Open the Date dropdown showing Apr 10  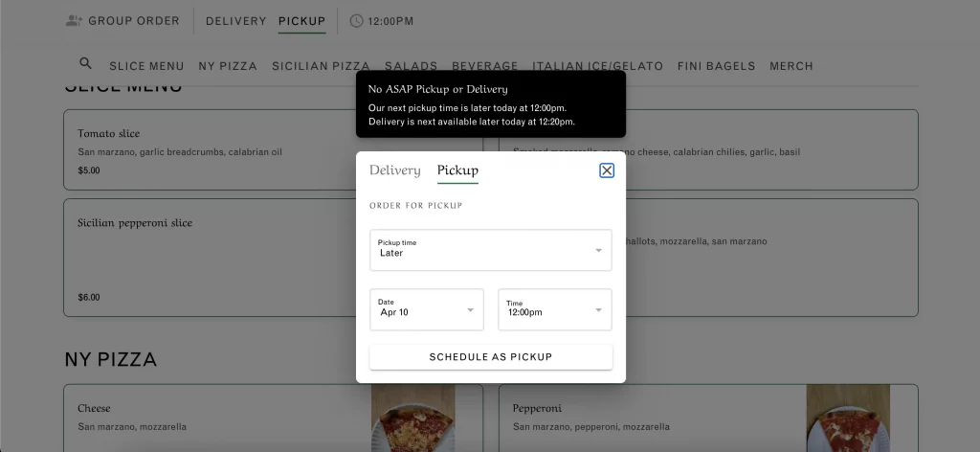point(427,309)
